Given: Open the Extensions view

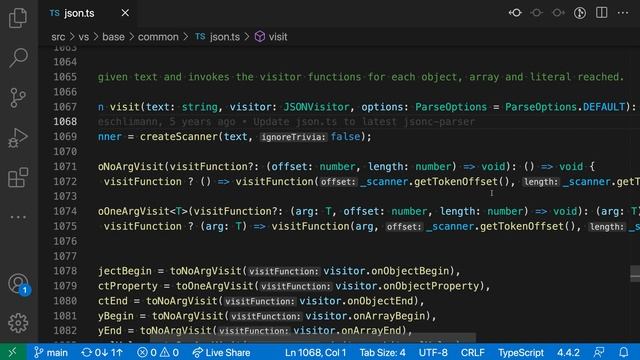Looking at the screenshot, I should 18,177.
